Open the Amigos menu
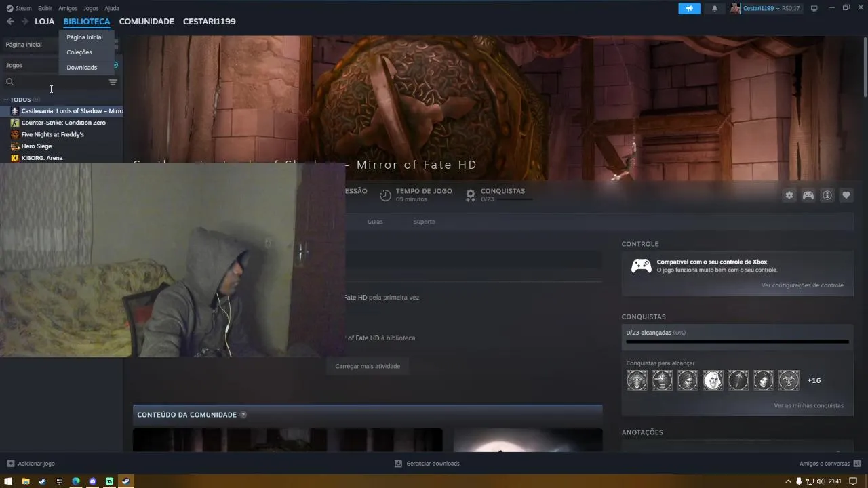 [x=68, y=8]
